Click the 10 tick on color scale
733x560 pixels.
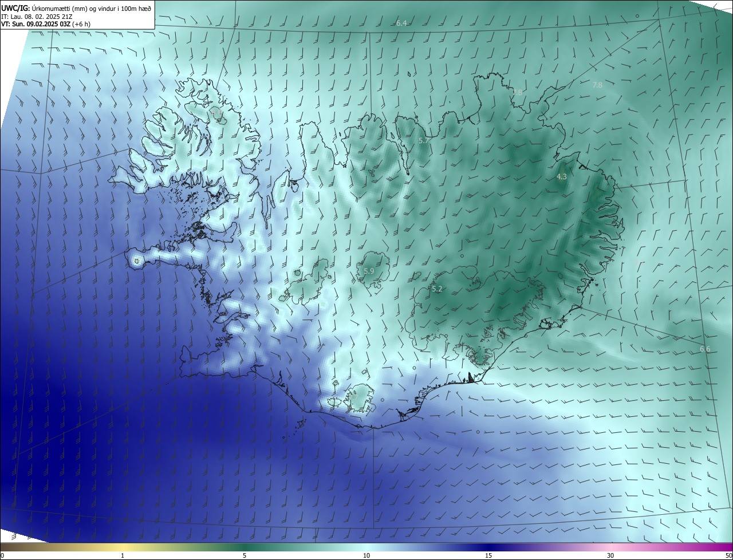[366, 555]
